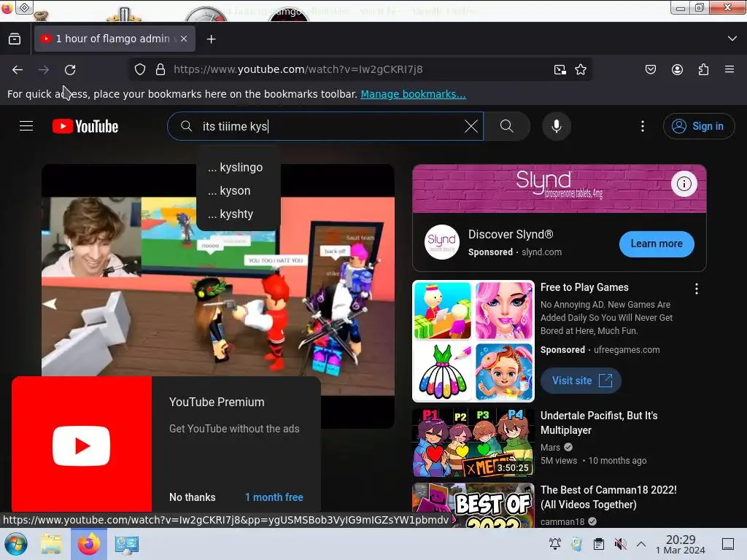
Task: Focus the YouTube search field
Action: 325,126
